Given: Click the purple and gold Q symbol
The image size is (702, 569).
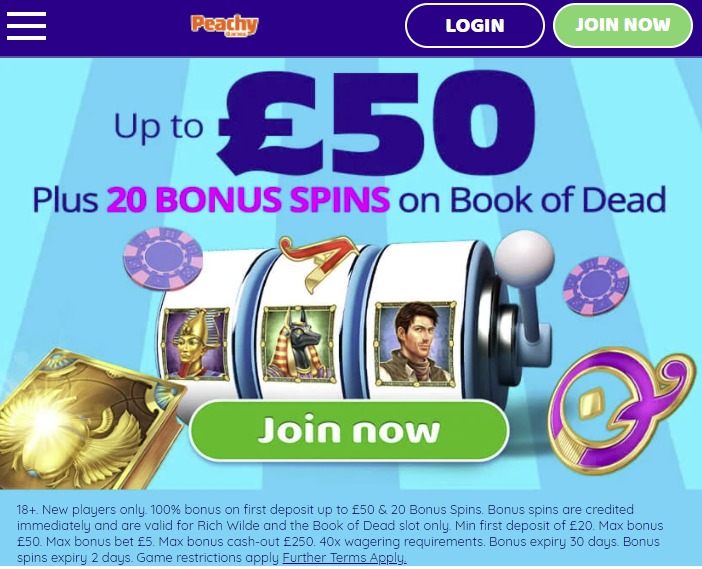Looking at the screenshot, I should coord(620,410).
